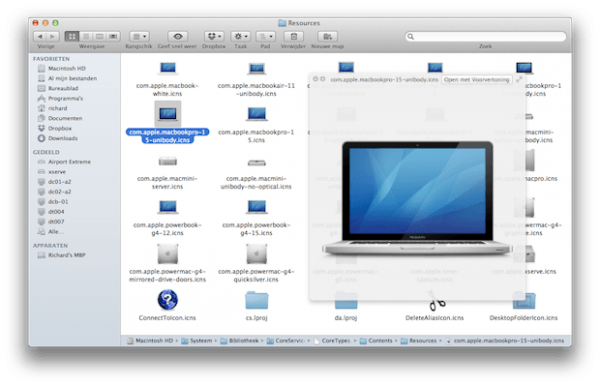Click Systeem in path bar
Screen dimensions: 600x386
tap(197, 341)
